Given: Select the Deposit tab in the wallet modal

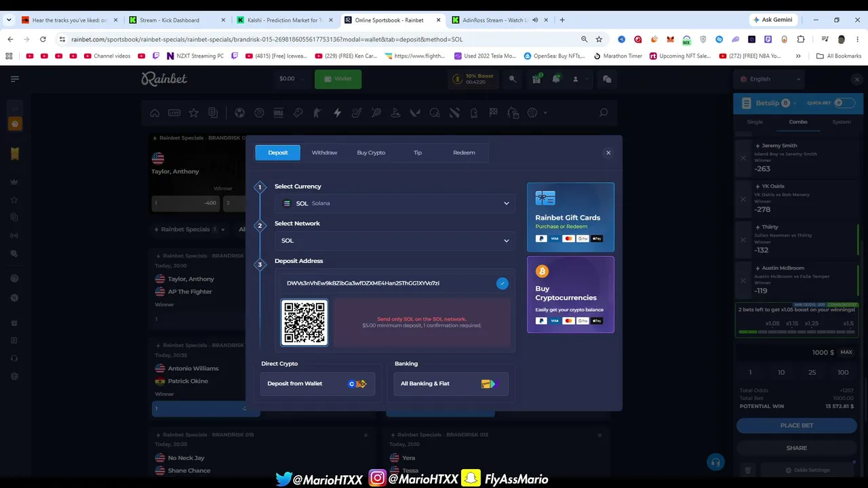Looking at the screenshot, I should (278, 152).
